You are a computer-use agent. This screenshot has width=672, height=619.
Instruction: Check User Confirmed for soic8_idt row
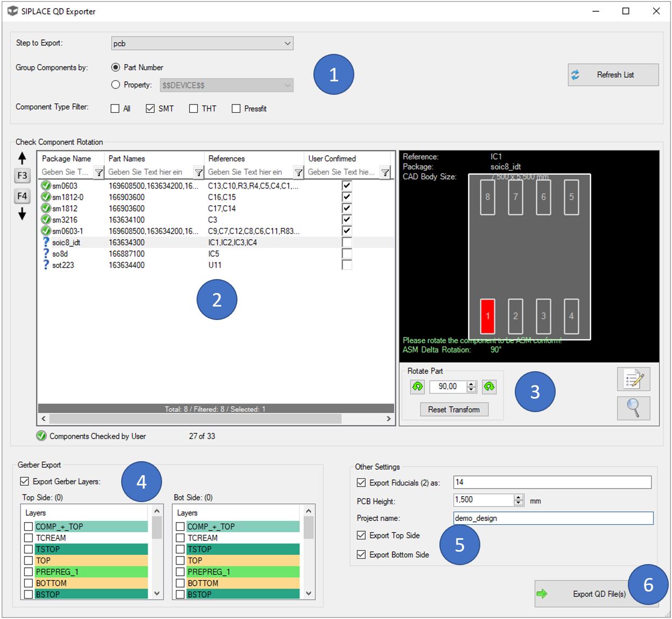coord(347,242)
